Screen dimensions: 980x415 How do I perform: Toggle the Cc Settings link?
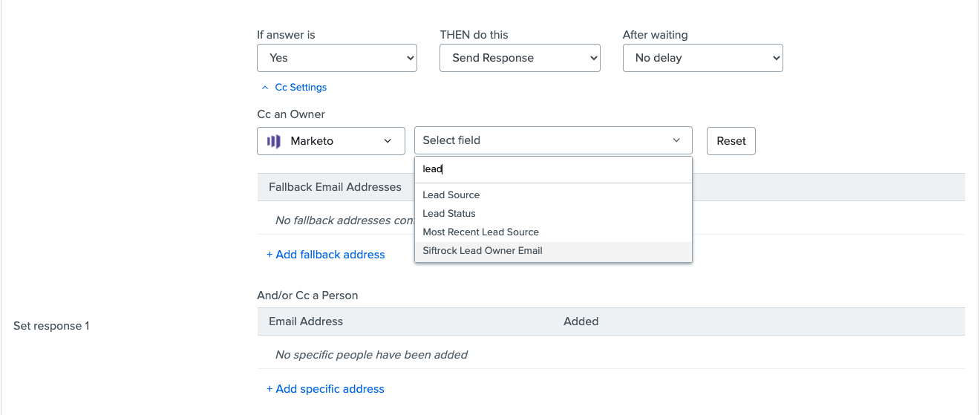(301, 88)
